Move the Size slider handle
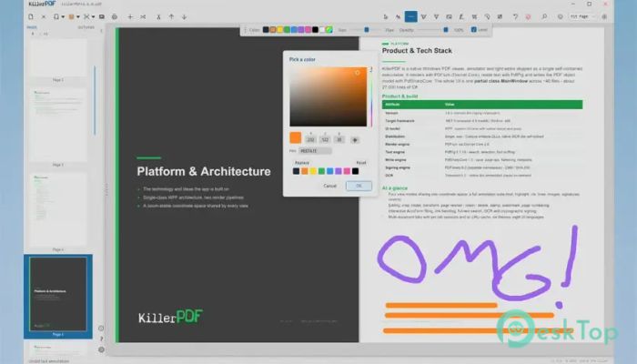This screenshot has width=637, height=364. tap(367, 30)
